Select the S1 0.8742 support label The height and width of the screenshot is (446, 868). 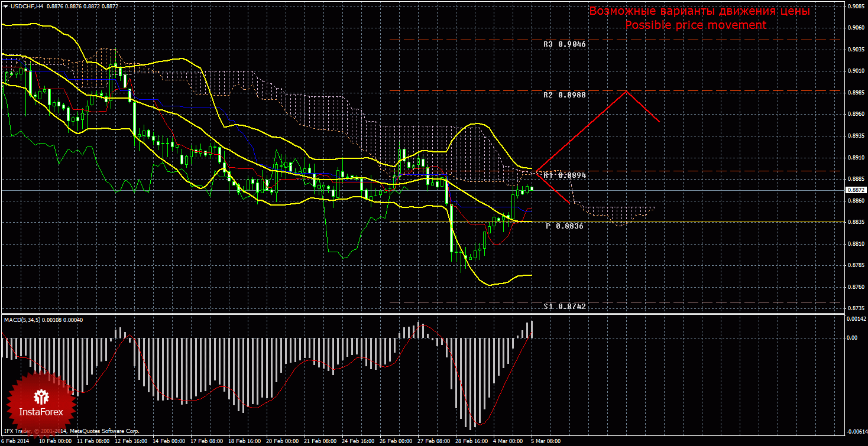pos(564,306)
